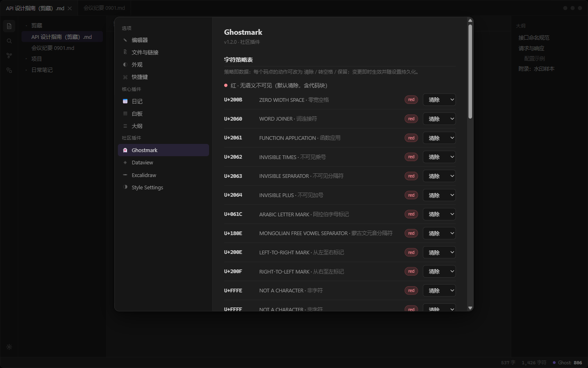Open 会议纪要 0901.md in file tree
Viewport: 588px width, 368px height.
click(62, 48)
